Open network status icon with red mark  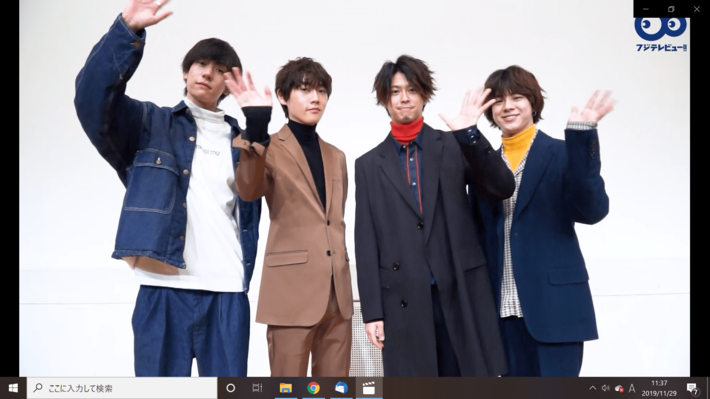[619, 388]
